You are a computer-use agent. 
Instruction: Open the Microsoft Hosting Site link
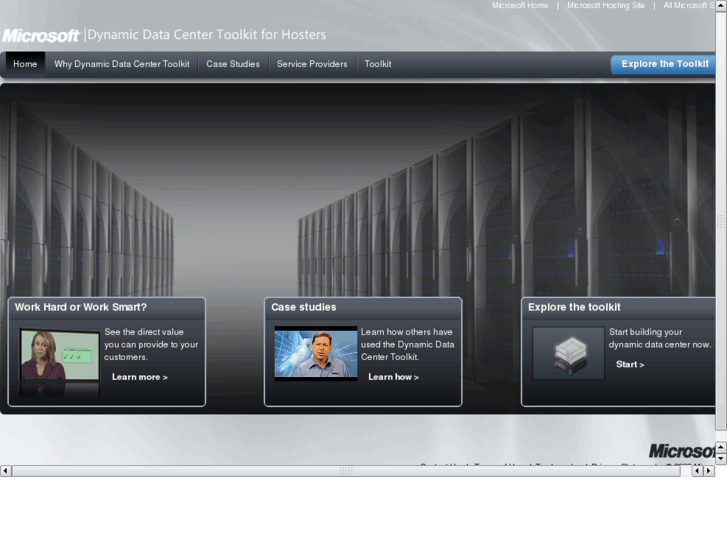coord(606,6)
